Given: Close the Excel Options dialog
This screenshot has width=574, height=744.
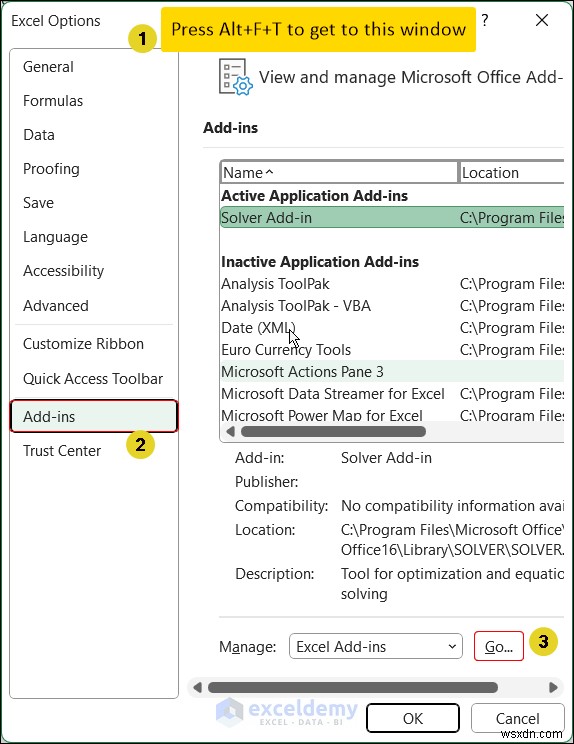Looking at the screenshot, I should pos(542,20).
